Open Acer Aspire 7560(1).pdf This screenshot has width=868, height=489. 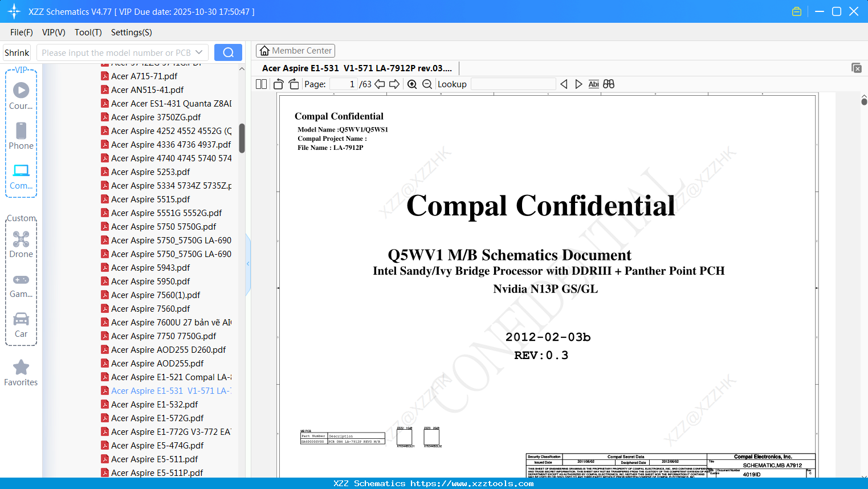156,295
